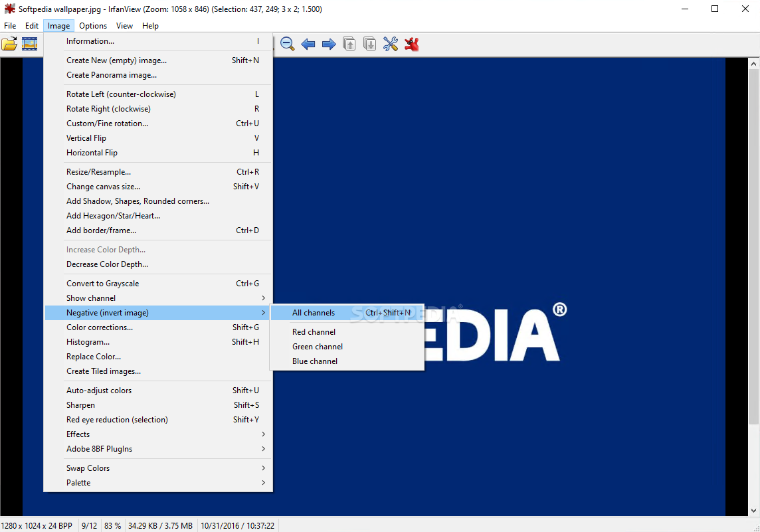Select Information... menu entry

(x=158, y=41)
